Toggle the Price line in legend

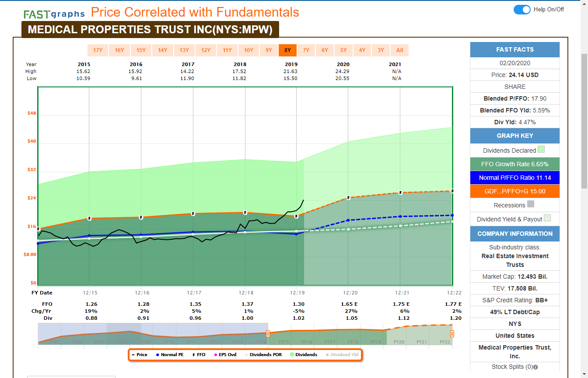(x=140, y=355)
